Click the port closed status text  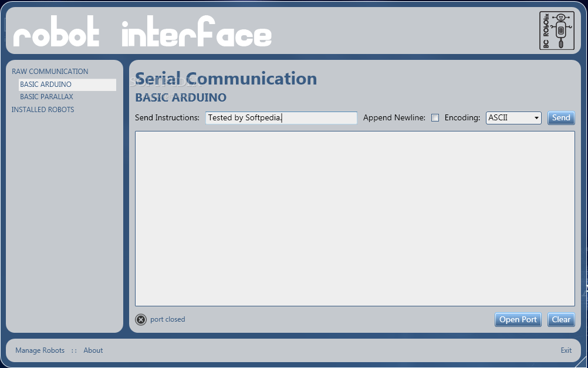[167, 319]
